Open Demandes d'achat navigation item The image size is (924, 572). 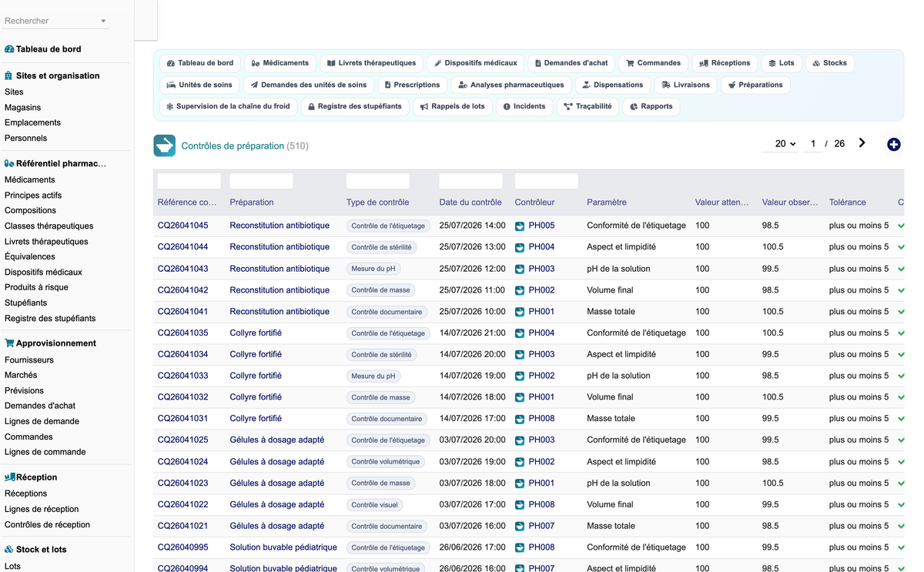[x=571, y=63]
